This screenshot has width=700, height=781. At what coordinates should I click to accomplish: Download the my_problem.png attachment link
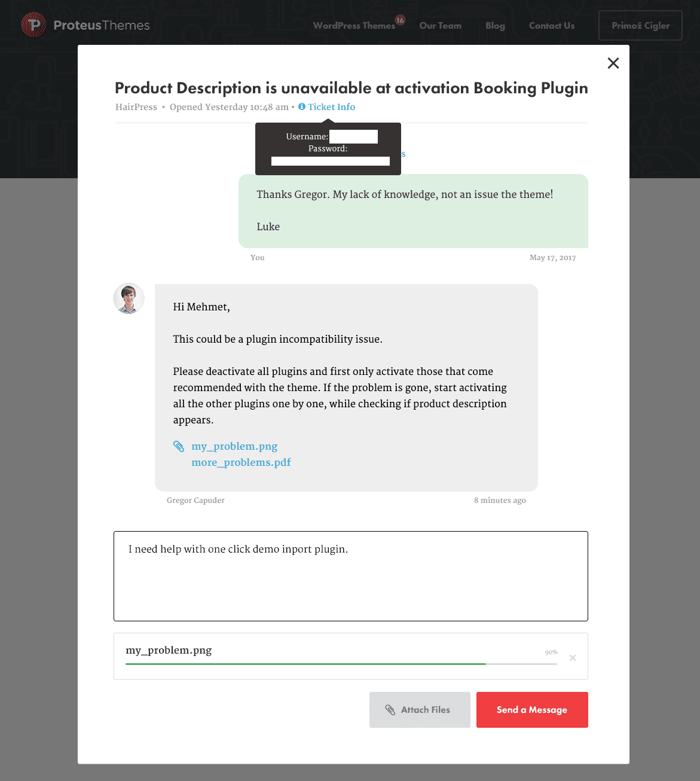pyautogui.click(x=234, y=446)
